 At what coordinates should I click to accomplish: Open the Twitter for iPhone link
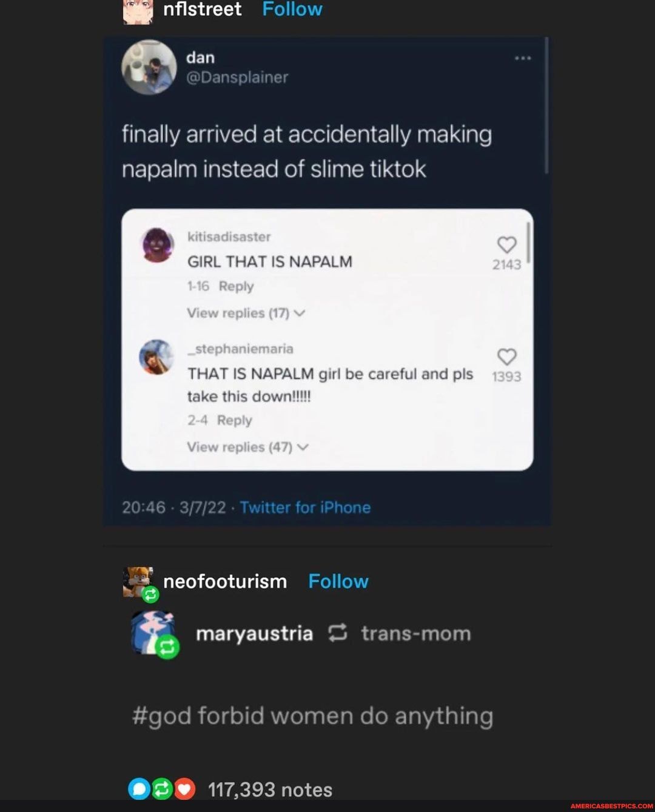[x=305, y=508]
